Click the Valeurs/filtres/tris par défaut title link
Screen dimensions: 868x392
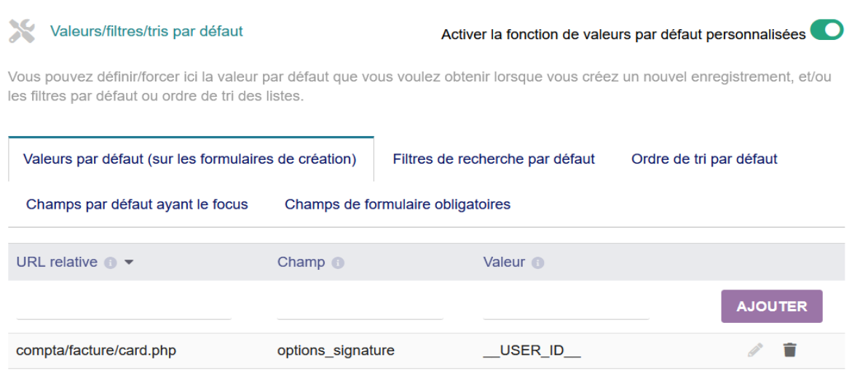[146, 31]
